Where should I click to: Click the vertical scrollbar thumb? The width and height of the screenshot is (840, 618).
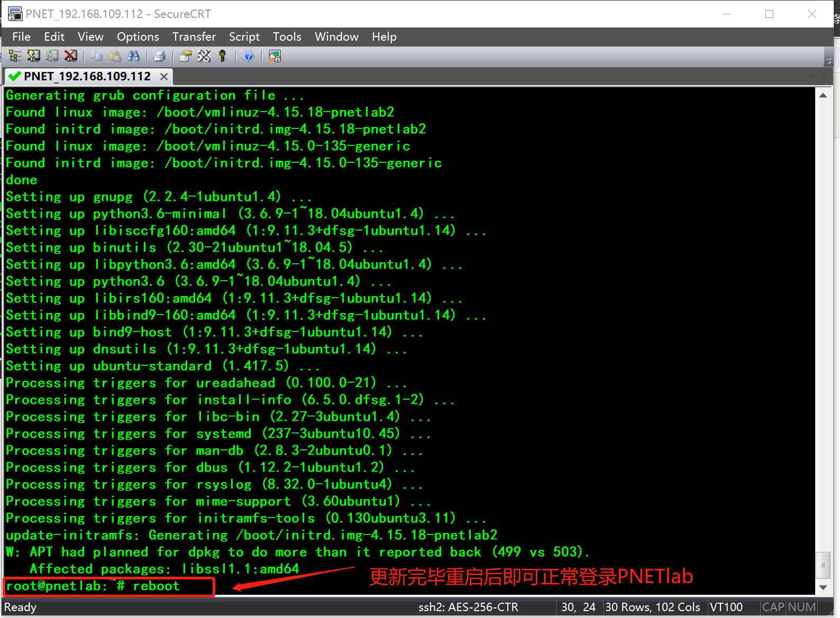[823, 565]
